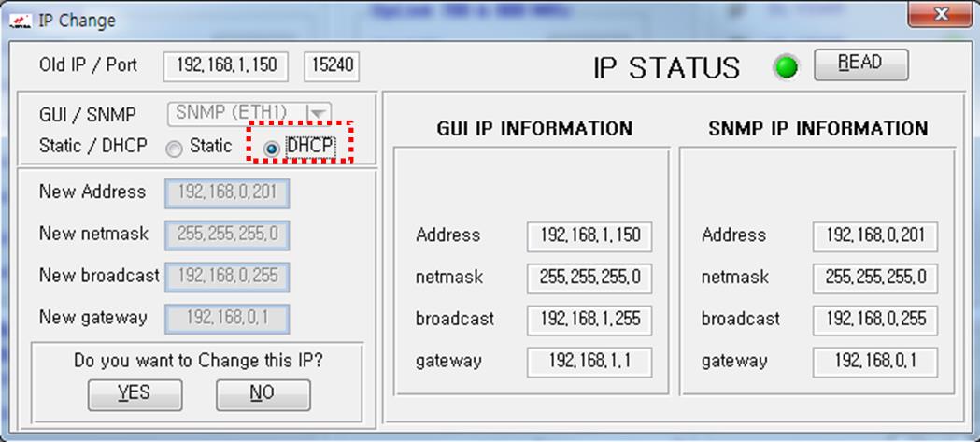Click the GUI IP INFORMATION heading
Viewport: 980px width, 442px height.
pos(534,129)
